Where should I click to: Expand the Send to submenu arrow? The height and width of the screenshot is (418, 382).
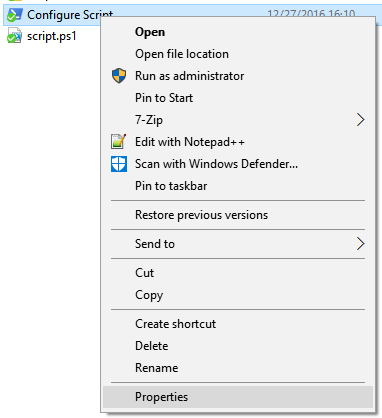point(360,244)
